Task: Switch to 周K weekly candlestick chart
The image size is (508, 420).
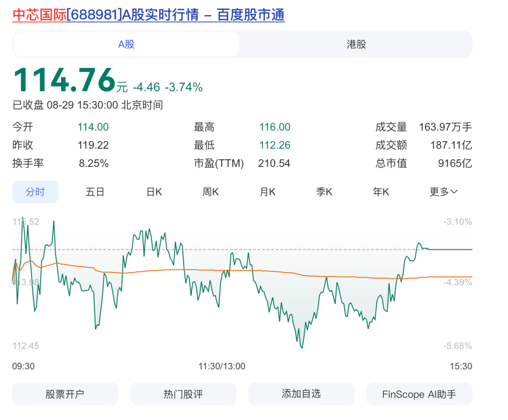Action: (210, 192)
